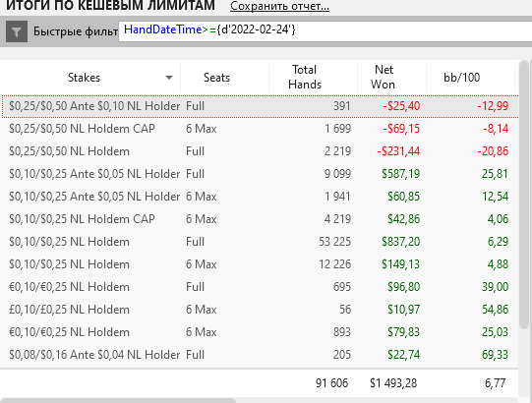
Task: Click the bb/100 value 25,81
Action: pos(495,174)
